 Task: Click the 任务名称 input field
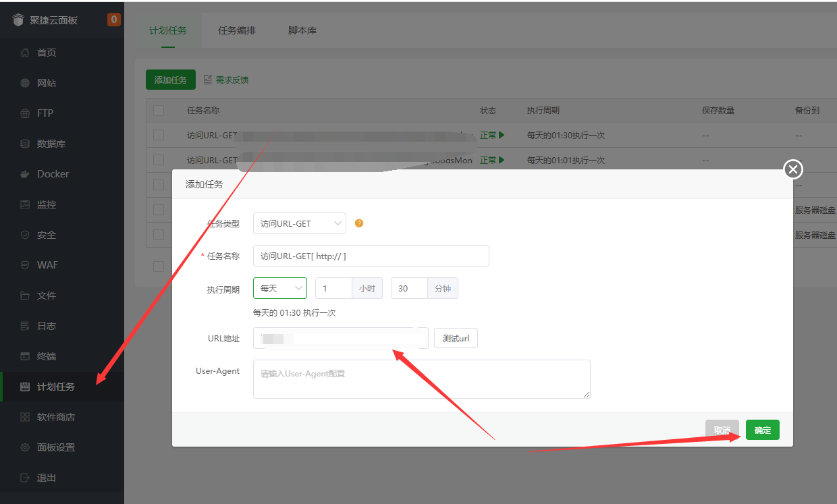pos(371,256)
